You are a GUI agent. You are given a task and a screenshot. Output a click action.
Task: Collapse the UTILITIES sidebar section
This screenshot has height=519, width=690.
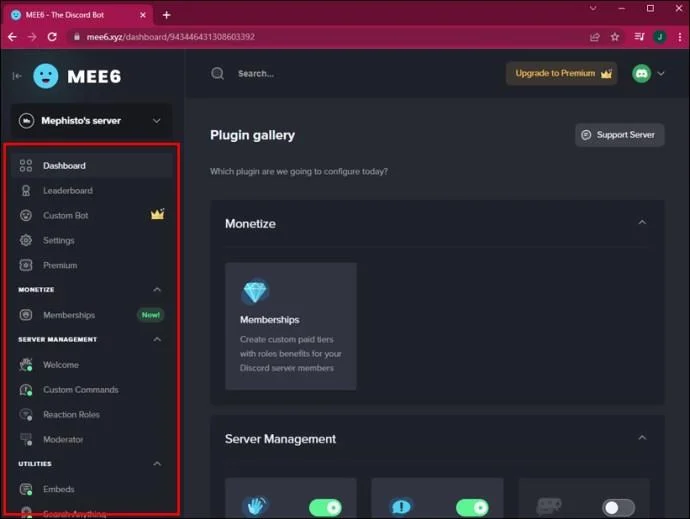coord(157,464)
